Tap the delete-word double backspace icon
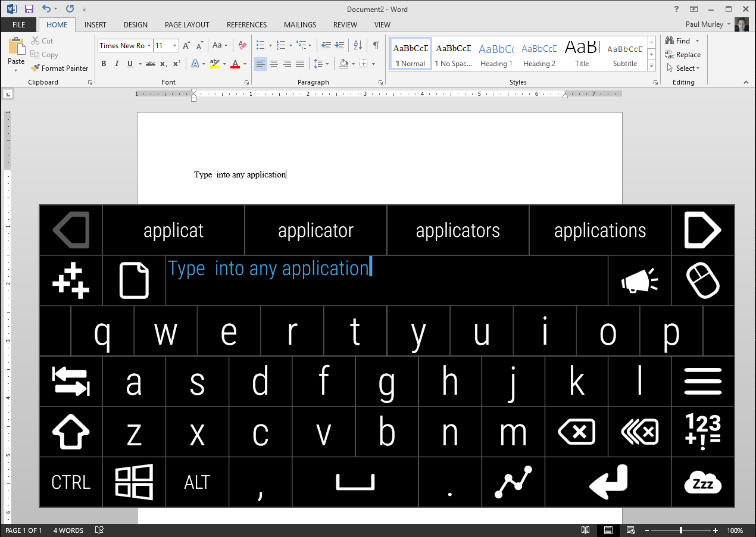 coord(639,431)
